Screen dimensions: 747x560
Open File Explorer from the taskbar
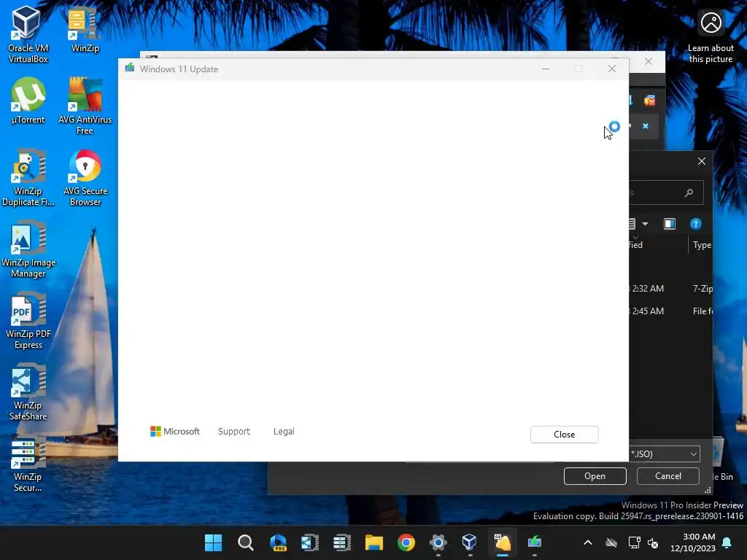click(374, 542)
